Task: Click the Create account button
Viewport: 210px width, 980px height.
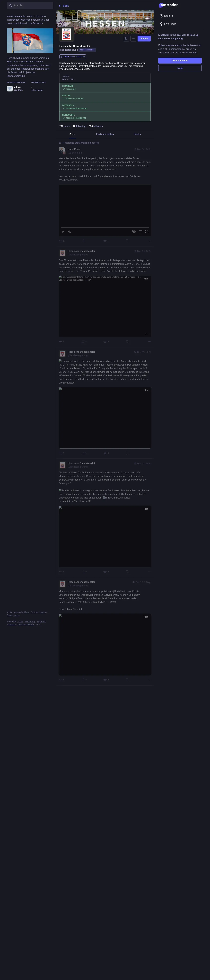Action: pyautogui.click(x=180, y=60)
